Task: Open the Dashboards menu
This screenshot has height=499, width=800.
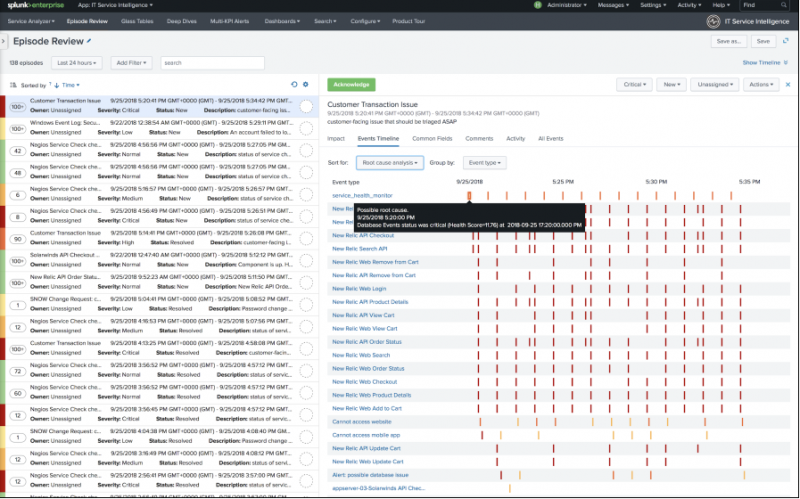Action: point(282,21)
